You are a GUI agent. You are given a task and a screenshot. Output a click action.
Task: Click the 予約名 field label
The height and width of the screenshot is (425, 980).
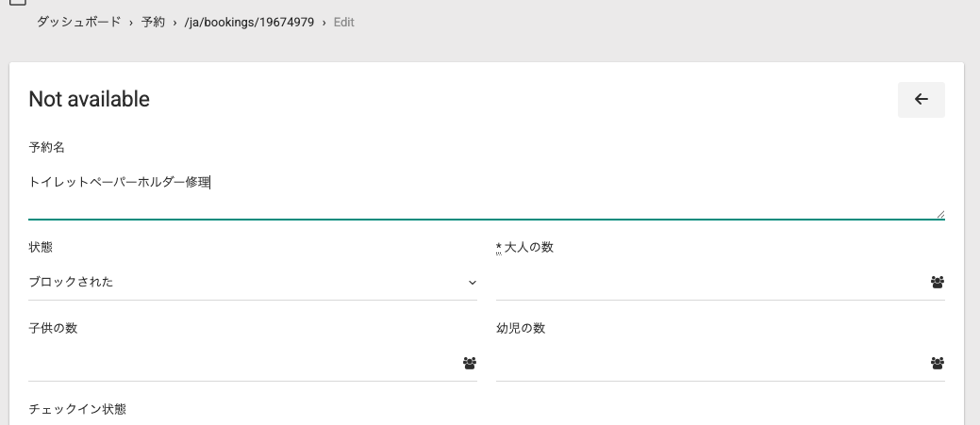(x=46, y=147)
